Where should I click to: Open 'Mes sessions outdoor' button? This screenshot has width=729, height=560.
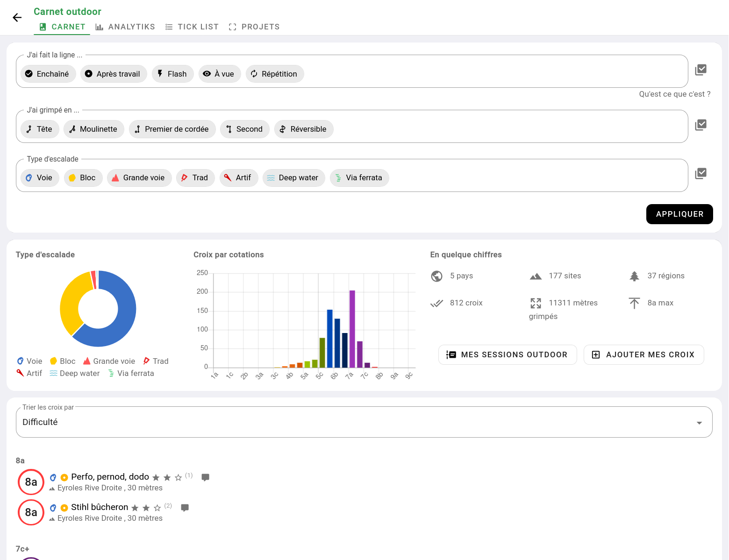pyautogui.click(x=507, y=354)
